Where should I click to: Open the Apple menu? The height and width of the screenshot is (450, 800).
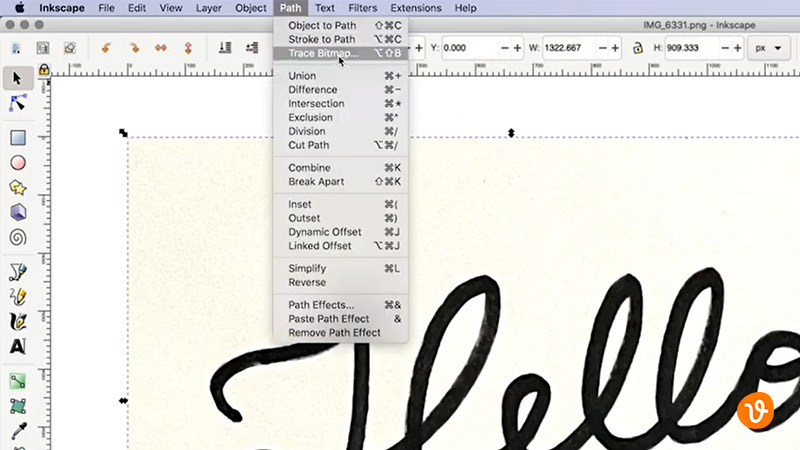pos(19,8)
